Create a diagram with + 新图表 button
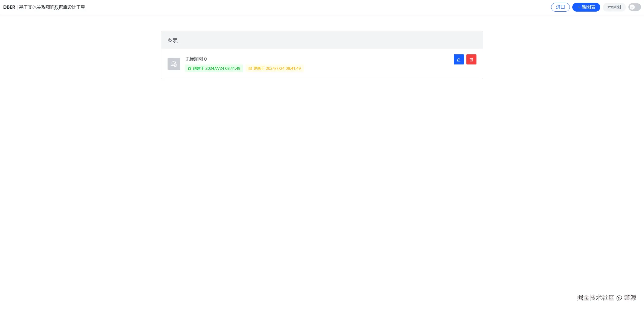Screen dimensions: 644x309 point(586,7)
